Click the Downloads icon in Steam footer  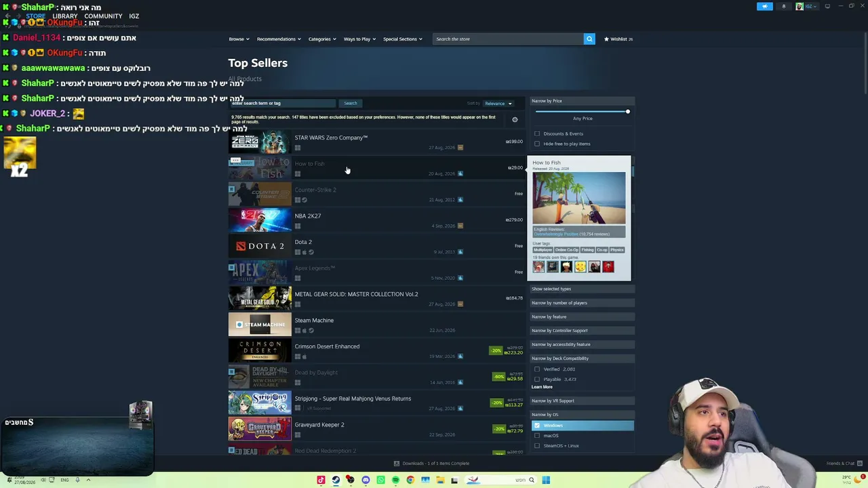pyautogui.click(x=397, y=464)
